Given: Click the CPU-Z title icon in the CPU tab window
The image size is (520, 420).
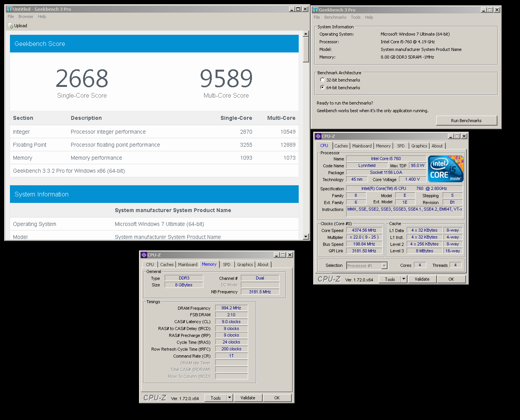Looking at the screenshot, I should pos(318,136).
